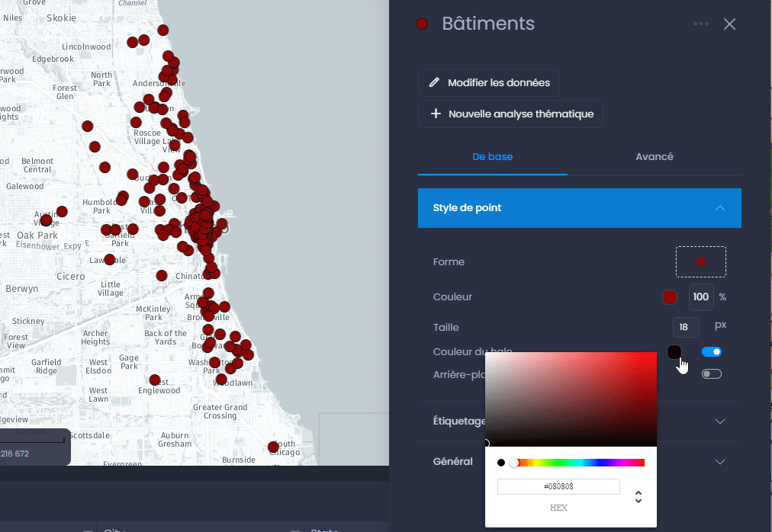
Task: Open the three-dots options menu
Action: [700, 24]
